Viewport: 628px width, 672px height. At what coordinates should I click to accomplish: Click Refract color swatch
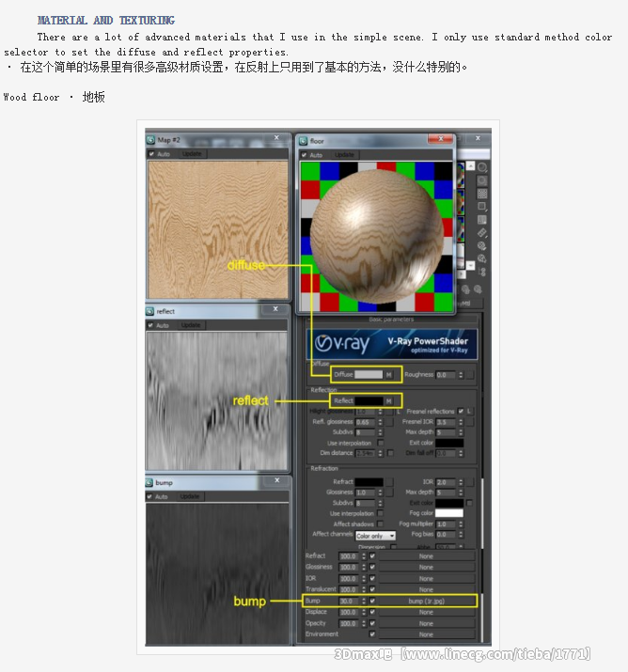[x=369, y=482]
